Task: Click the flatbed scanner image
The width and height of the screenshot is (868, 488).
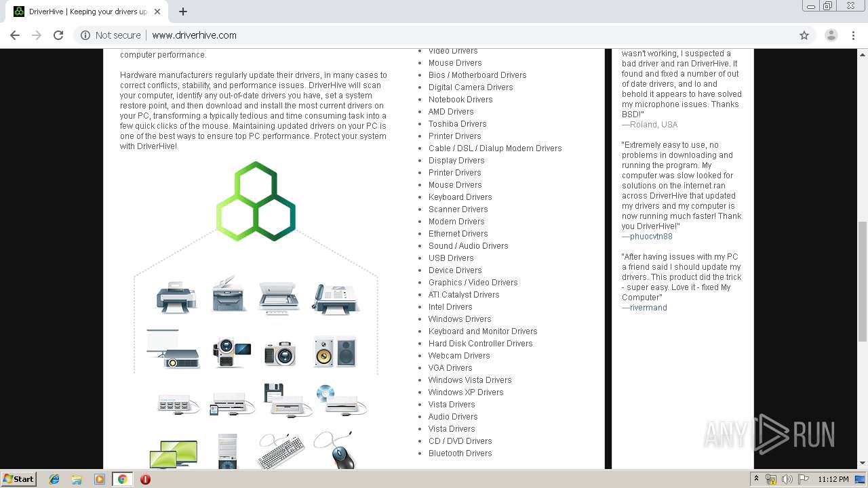Action: click(279, 298)
